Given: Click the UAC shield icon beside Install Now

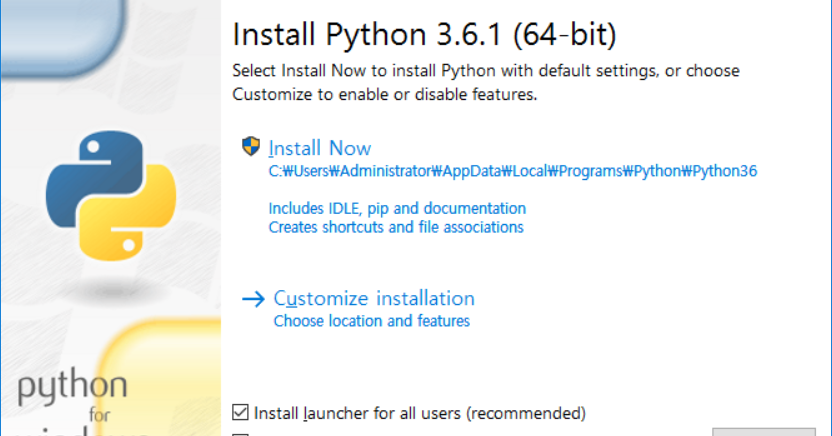Looking at the screenshot, I should (251, 146).
